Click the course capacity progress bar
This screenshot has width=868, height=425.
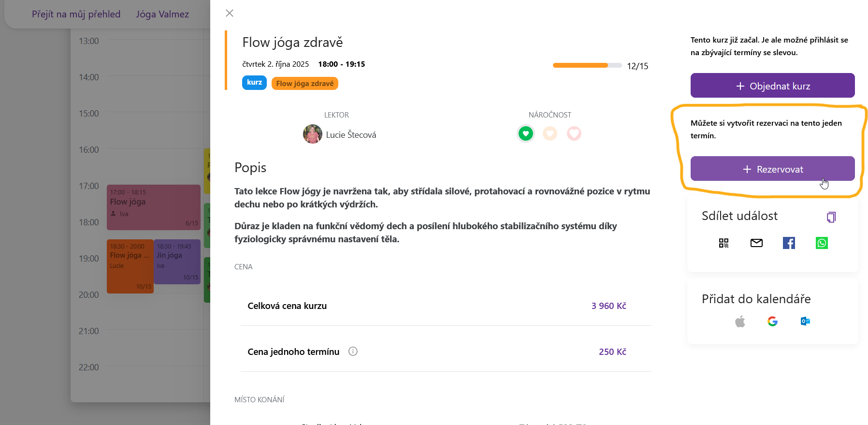[x=587, y=65]
